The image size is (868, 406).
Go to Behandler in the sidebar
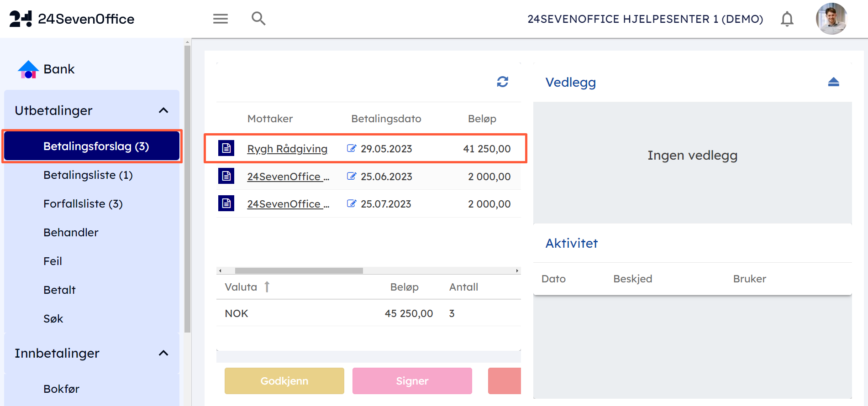71,233
